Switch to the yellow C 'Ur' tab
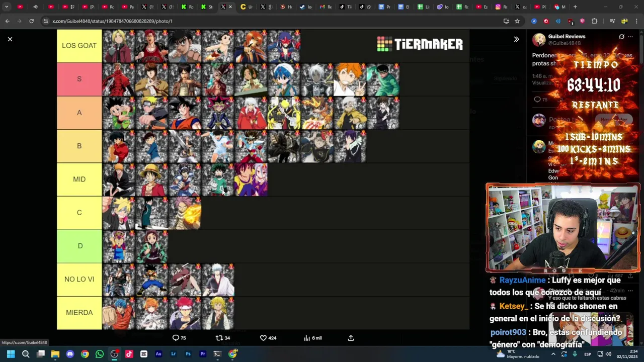 247,7
